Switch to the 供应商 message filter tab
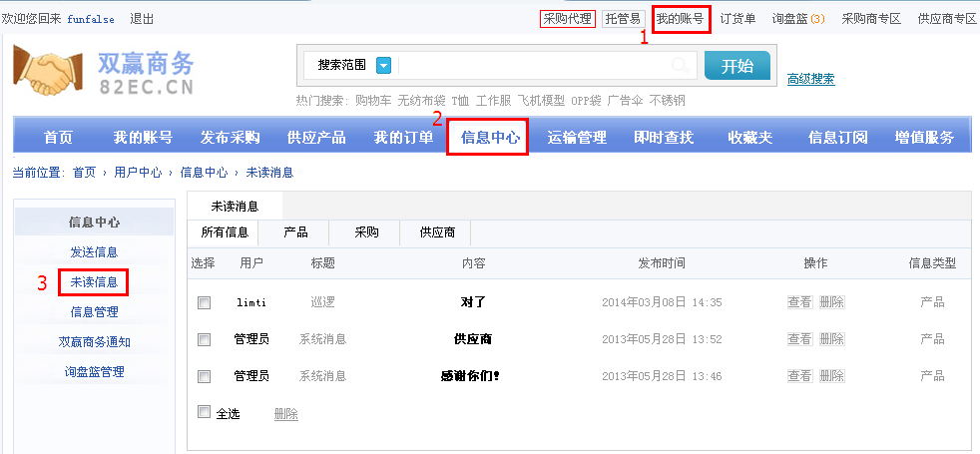The height and width of the screenshot is (454, 980). [x=437, y=232]
